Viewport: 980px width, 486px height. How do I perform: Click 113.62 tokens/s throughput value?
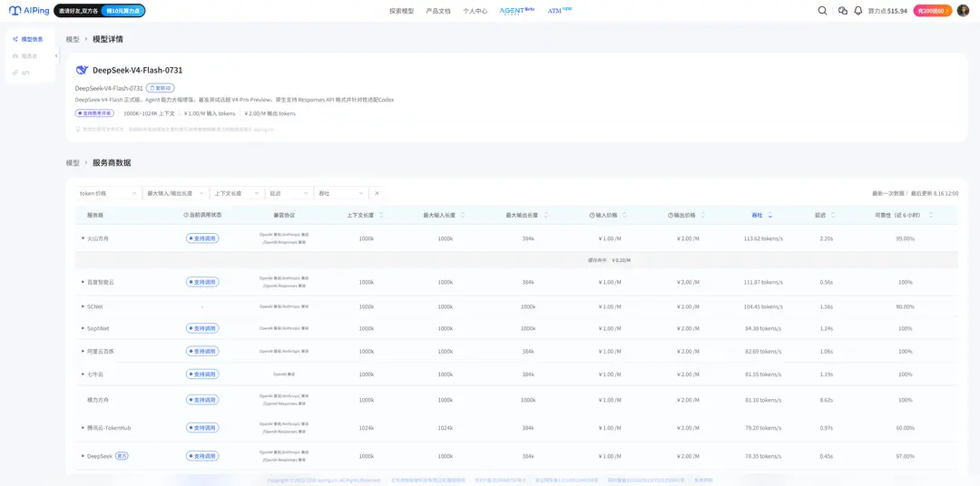click(x=763, y=238)
